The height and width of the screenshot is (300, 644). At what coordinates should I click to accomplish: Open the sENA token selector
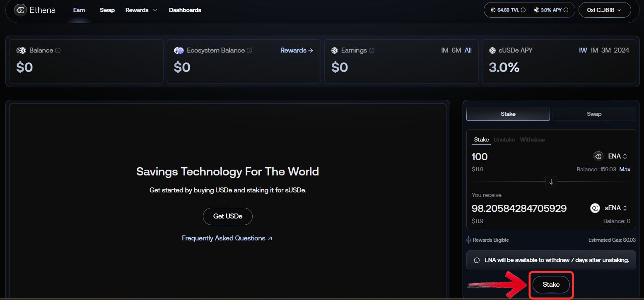(609, 208)
